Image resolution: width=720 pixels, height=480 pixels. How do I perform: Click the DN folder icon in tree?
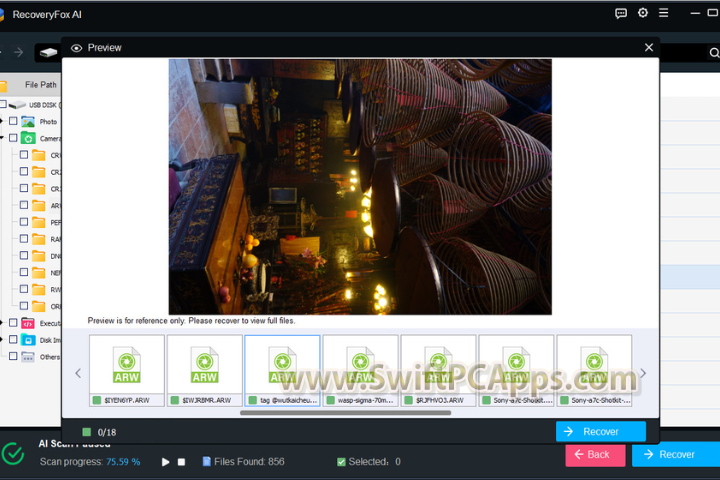[39, 256]
